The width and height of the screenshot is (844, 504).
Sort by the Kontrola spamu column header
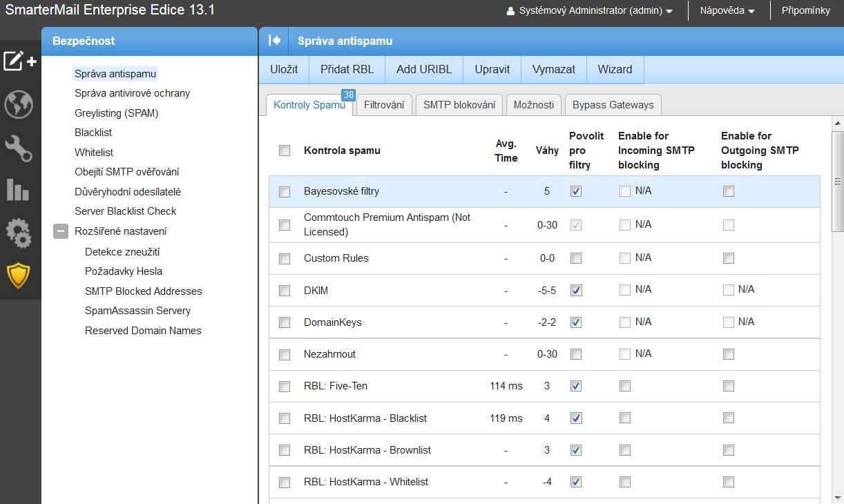(x=342, y=151)
